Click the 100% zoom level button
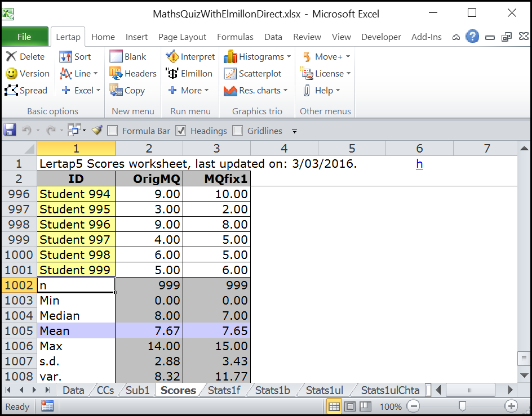Screen dimensions: 532x416 point(391,406)
